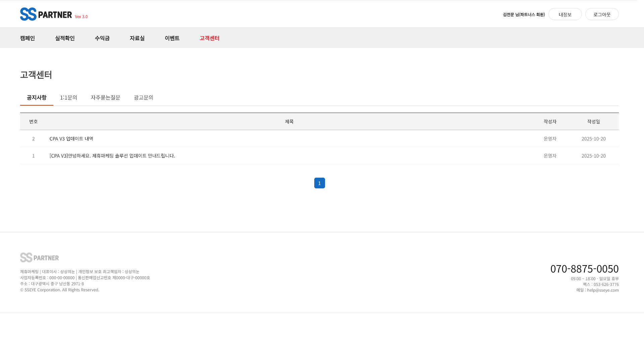Click the 김전문 님 user name label
The width and height of the screenshot is (644, 362).
click(524, 14)
